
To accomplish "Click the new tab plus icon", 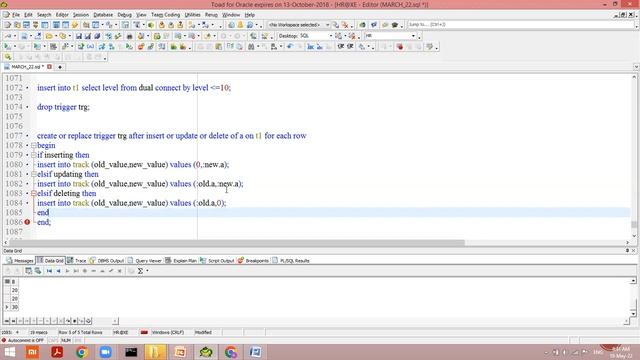I will pos(60,67).
